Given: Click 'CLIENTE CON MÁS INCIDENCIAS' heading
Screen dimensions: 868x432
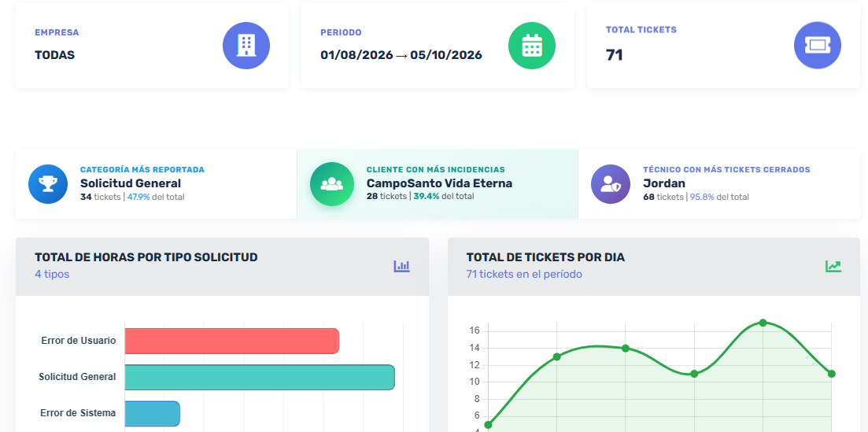Looking at the screenshot, I should tap(436, 169).
